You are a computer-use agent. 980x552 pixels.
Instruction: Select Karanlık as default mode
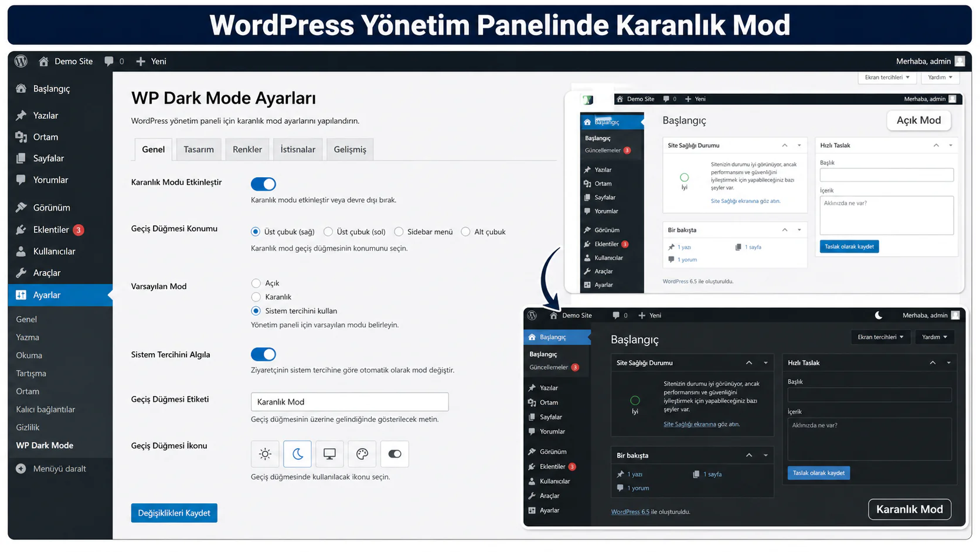256,297
